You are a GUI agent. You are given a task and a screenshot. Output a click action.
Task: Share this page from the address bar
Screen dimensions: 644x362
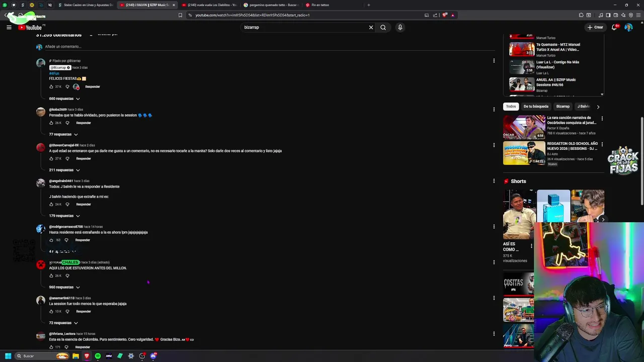click(x=435, y=15)
